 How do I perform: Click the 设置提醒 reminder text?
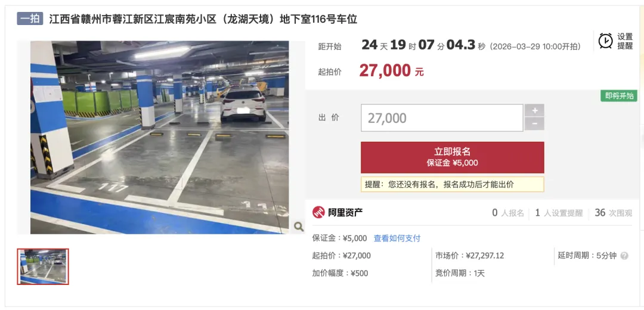pos(625,41)
